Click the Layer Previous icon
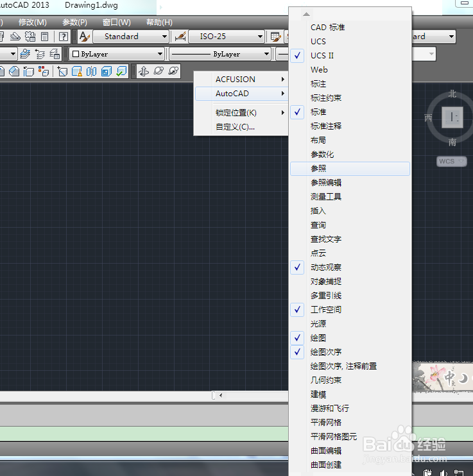The height and width of the screenshot is (476, 473). 40,54
